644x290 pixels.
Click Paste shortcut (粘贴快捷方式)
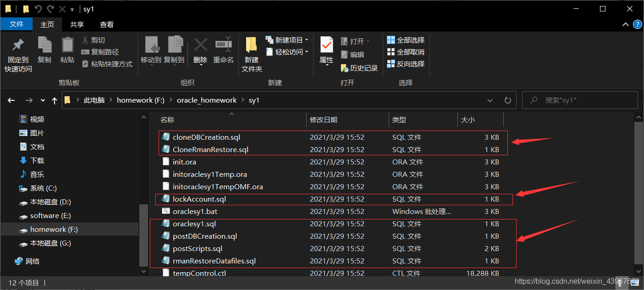(107, 64)
